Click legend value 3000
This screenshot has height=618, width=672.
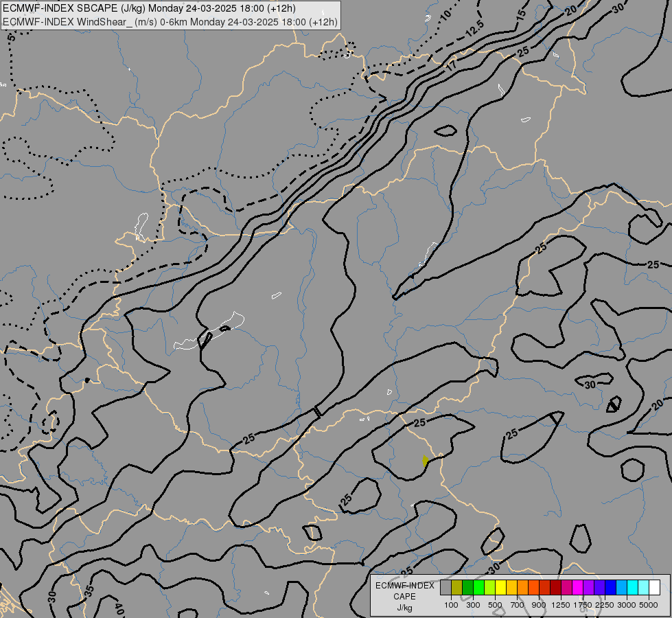pyautogui.click(x=627, y=605)
